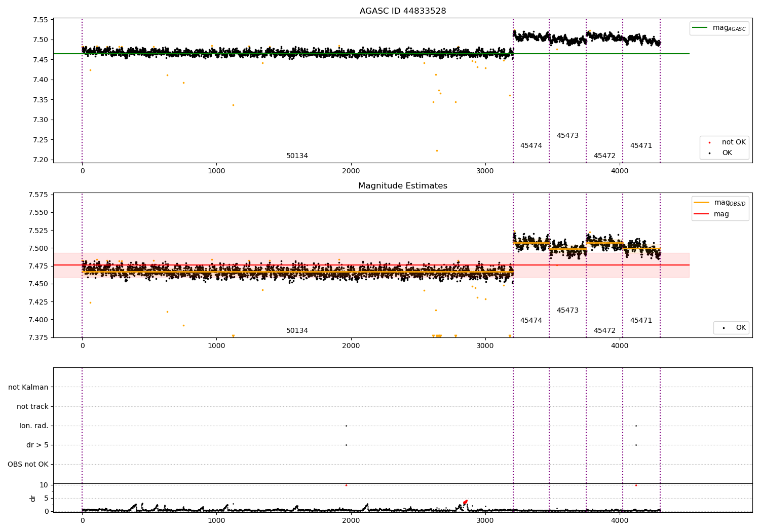Click the OK legend entry in middle panel
The width and height of the screenshot is (760, 532).
tap(734, 328)
